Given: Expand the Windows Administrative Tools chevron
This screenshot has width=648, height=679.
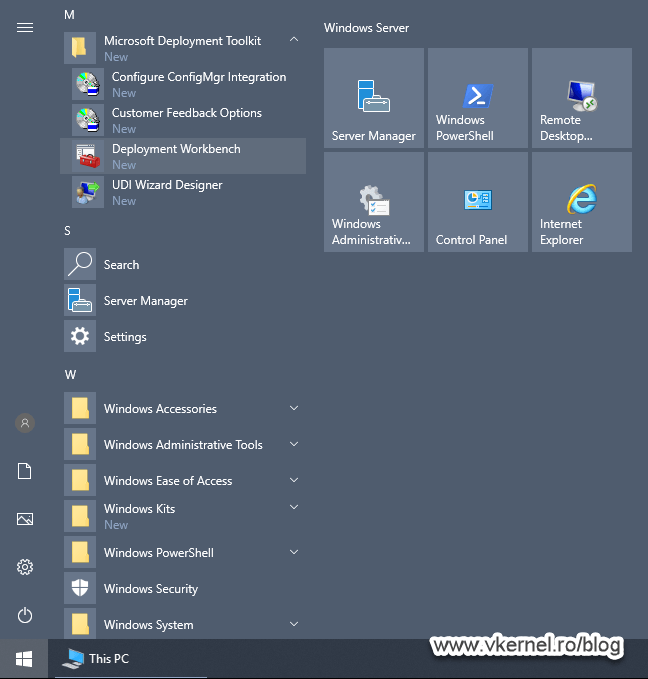Looking at the screenshot, I should pyautogui.click(x=294, y=444).
